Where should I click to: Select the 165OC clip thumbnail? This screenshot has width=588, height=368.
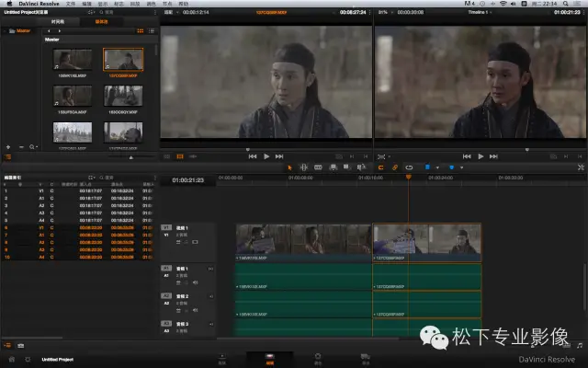tap(123, 96)
